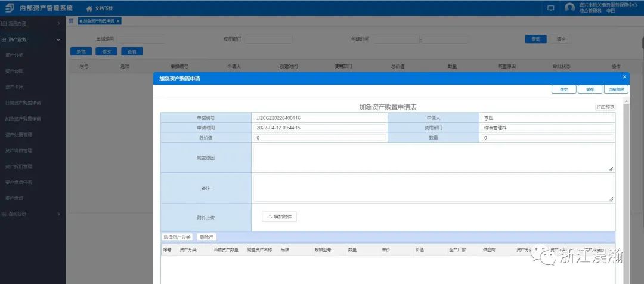This screenshot has height=284, width=644.
Task: Open 资产分类 in the sidebar
Action: tap(14, 55)
